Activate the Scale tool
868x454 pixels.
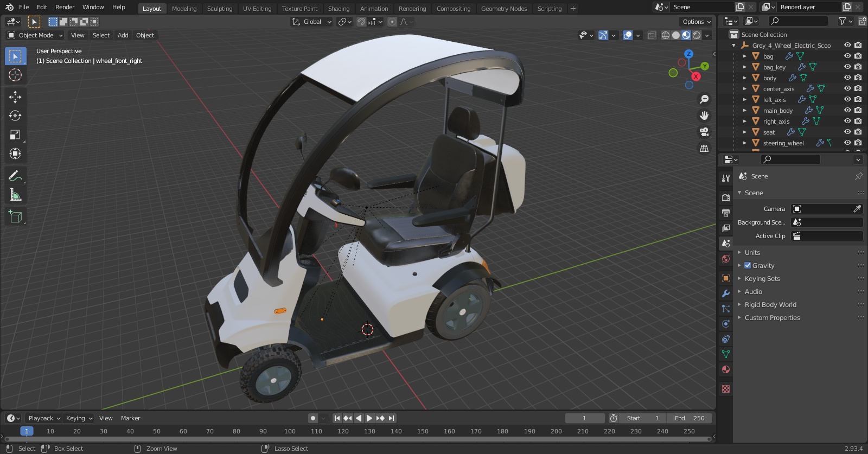(x=15, y=135)
